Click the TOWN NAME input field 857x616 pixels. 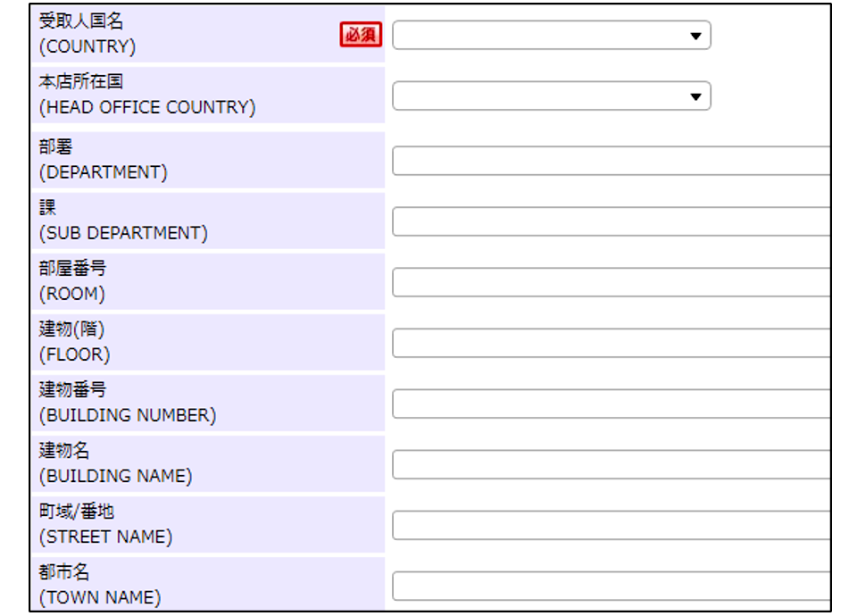(x=611, y=586)
